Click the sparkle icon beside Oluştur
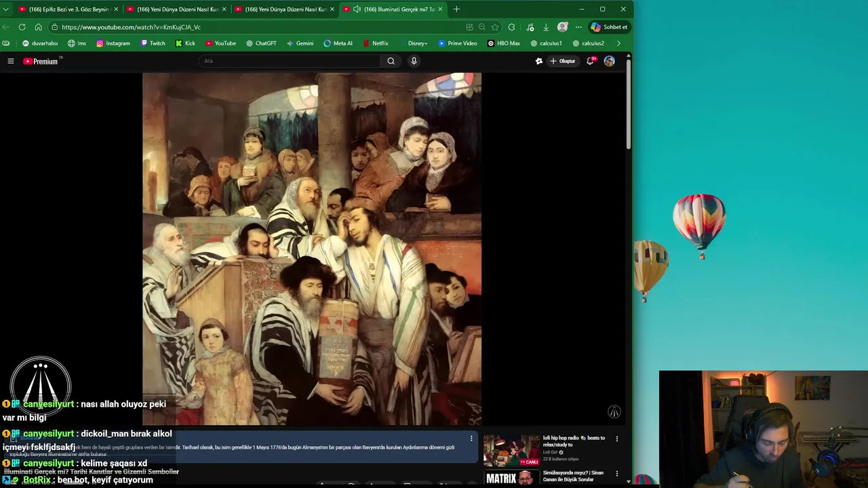 click(x=539, y=61)
